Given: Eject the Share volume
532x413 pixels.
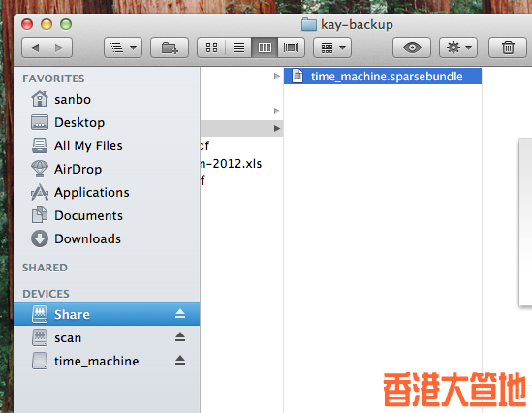Looking at the screenshot, I should (180, 314).
